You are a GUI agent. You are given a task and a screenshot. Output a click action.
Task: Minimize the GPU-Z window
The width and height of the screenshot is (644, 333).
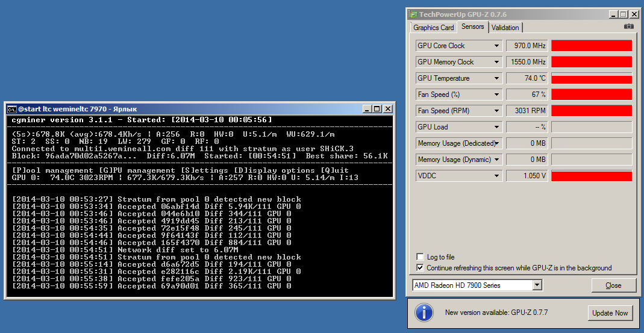[x=614, y=15]
